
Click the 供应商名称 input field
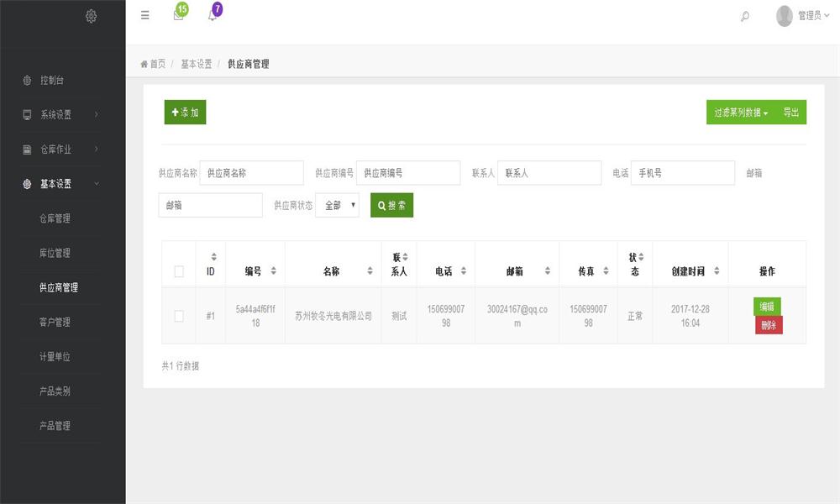(x=251, y=173)
